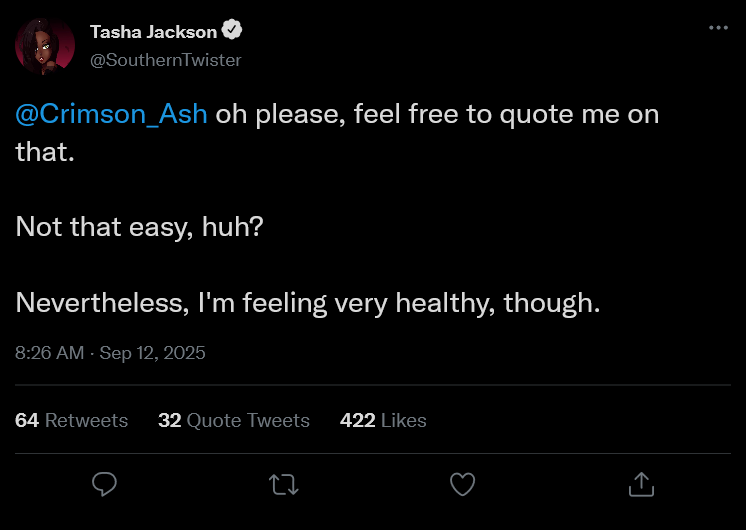This screenshot has height=530, width=746.
Task: Click the Tasha Jackson display name
Action: pos(153,32)
